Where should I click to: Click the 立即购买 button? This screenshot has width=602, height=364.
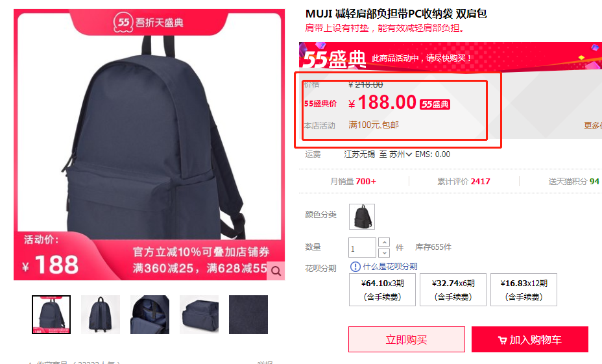(x=407, y=339)
